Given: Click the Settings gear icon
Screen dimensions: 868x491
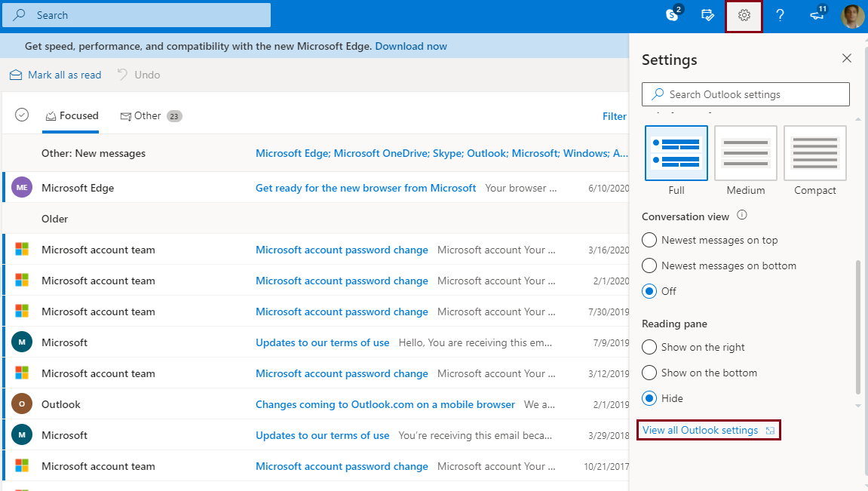Looking at the screenshot, I should coord(744,16).
